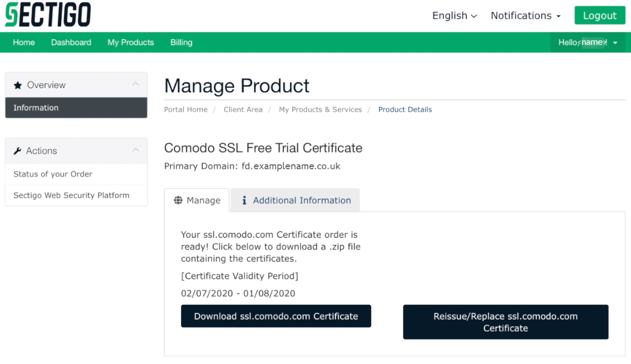Click Reissue/Replace ssl.comodo.com Certificate button

click(x=505, y=322)
